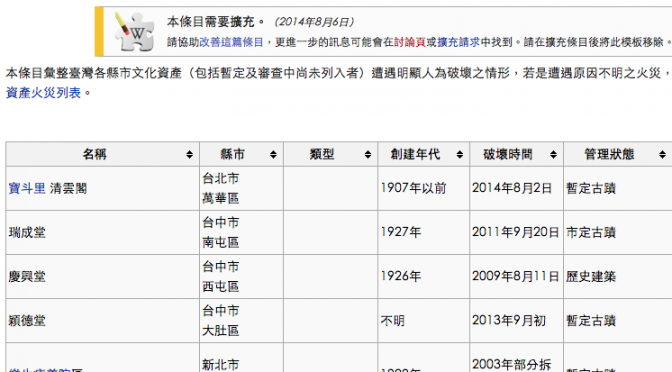The image size is (672, 372).
Task: Select the 慶興堂 table cell
Action: pyautogui.click(x=102, y=277)
